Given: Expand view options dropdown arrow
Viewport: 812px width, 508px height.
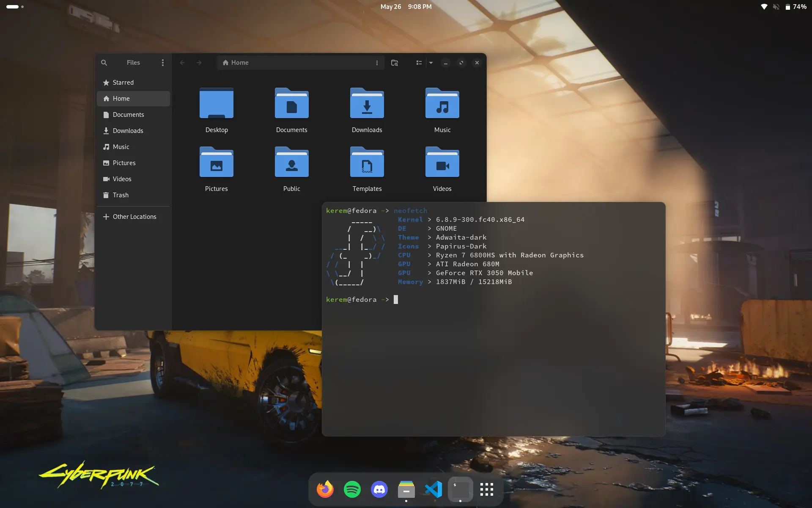Looking at the screenshot, I should click(431, 63).
